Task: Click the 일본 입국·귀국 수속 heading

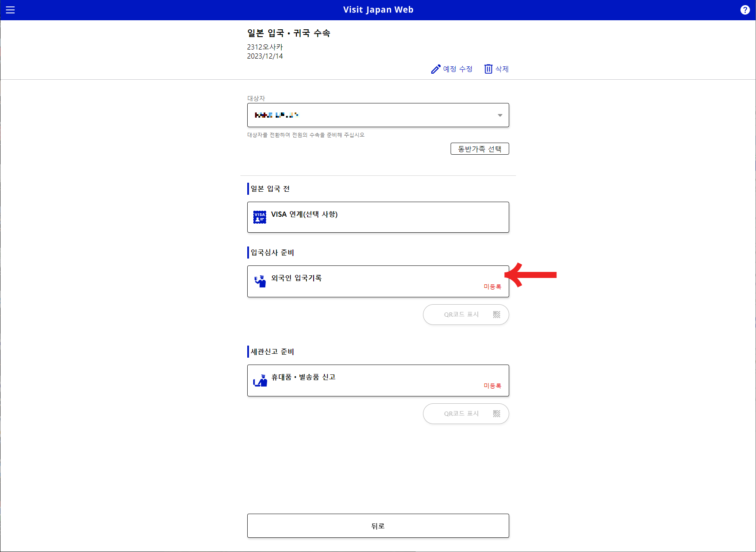Action: (x=289, y=33)
